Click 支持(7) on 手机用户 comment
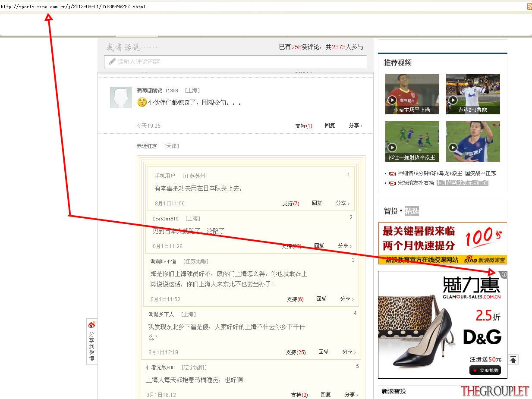This screenshot has width=532, height=399. [291, 203]
